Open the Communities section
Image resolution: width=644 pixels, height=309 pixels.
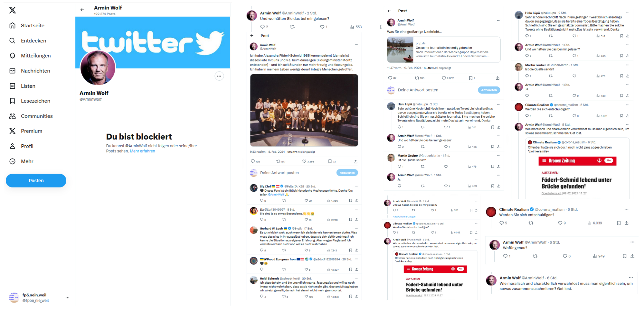coord(31,116)
